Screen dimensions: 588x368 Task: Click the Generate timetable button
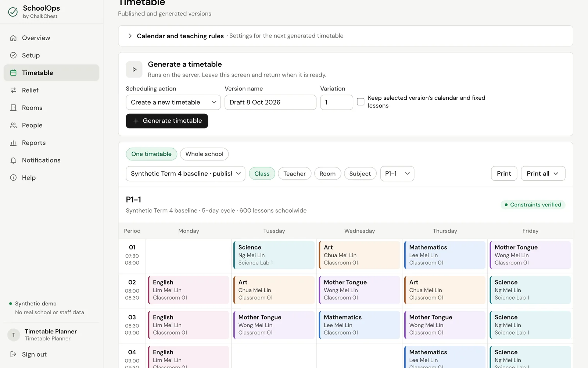pyautogui.click(x=167, y=121)
